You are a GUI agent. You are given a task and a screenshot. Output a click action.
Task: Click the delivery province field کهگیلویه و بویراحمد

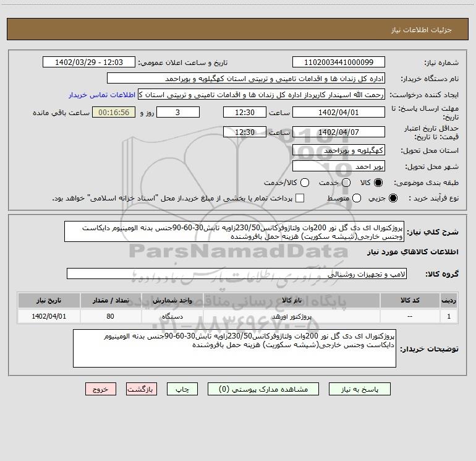pyautogui.click(x=339, y=150)
